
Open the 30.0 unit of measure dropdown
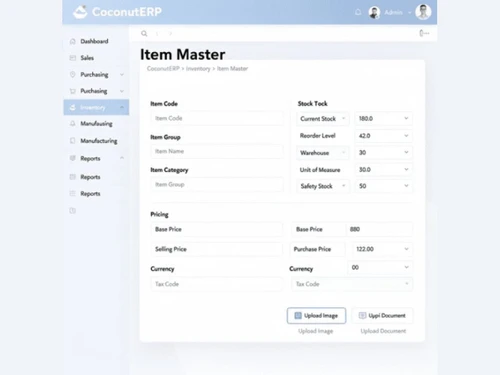383,170
